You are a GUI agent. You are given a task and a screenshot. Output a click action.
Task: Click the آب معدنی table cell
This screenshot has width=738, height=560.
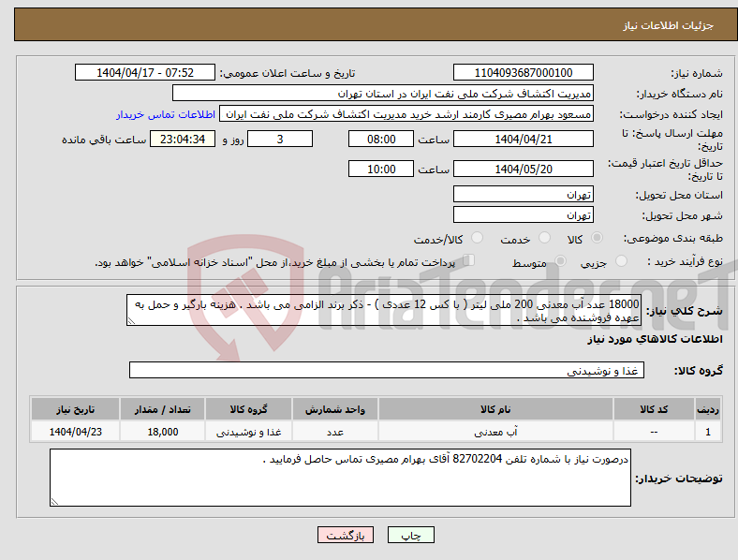point(495,432)
